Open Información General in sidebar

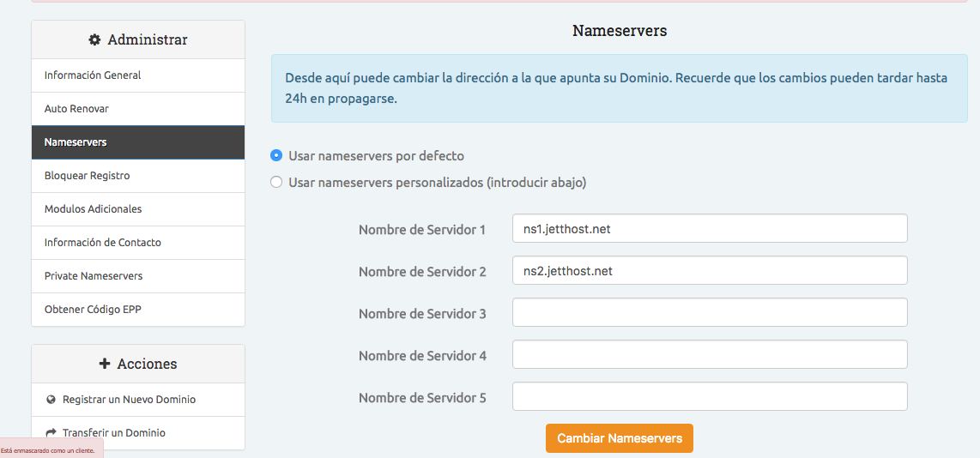(93, 75)
